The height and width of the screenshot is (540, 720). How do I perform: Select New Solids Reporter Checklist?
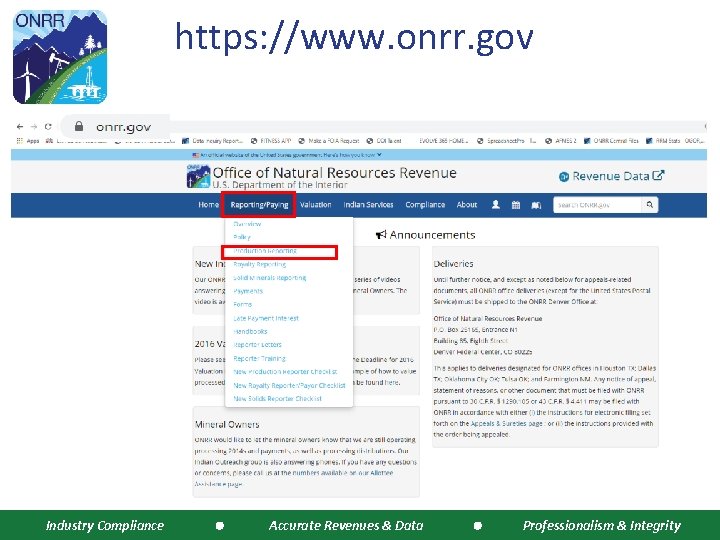(x=277, y=399)
